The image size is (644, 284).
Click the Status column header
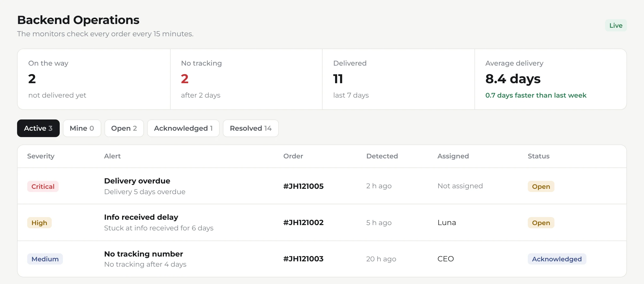click(539, 156)
